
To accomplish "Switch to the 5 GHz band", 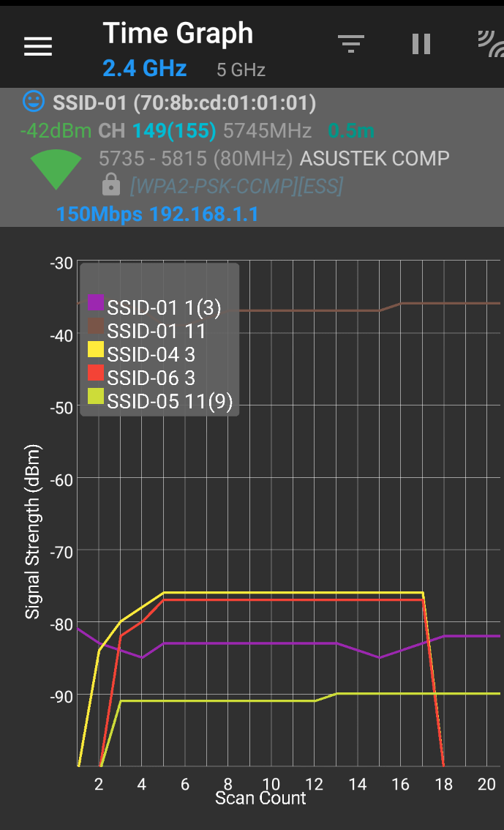I will 241,70.
